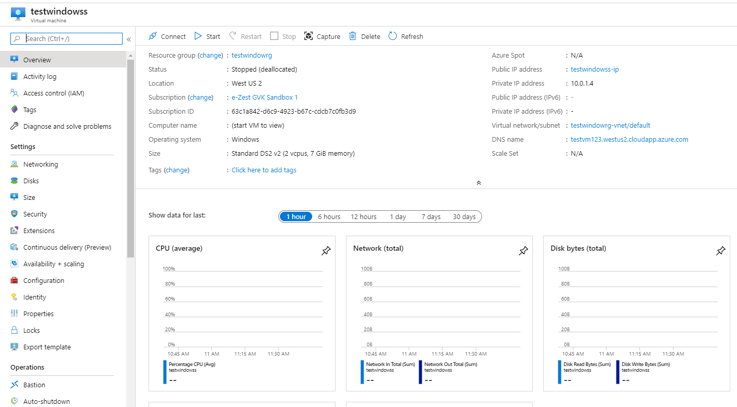Viewport: 737px width, 407px height.
Task: Click the Network Out Total (Sum) legend
Action: click(451, 364)
